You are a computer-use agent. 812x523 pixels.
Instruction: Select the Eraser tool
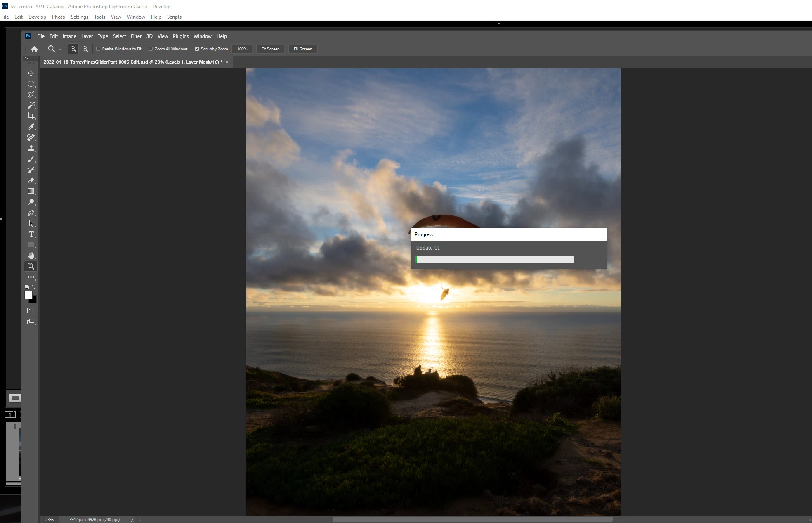coord(31,180)
